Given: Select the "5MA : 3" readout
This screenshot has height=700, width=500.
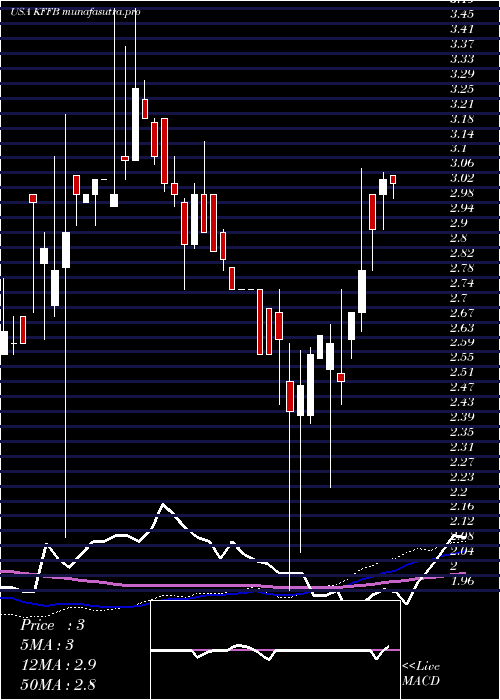Looking at the screenshot, I should click(x=47, y=645).
